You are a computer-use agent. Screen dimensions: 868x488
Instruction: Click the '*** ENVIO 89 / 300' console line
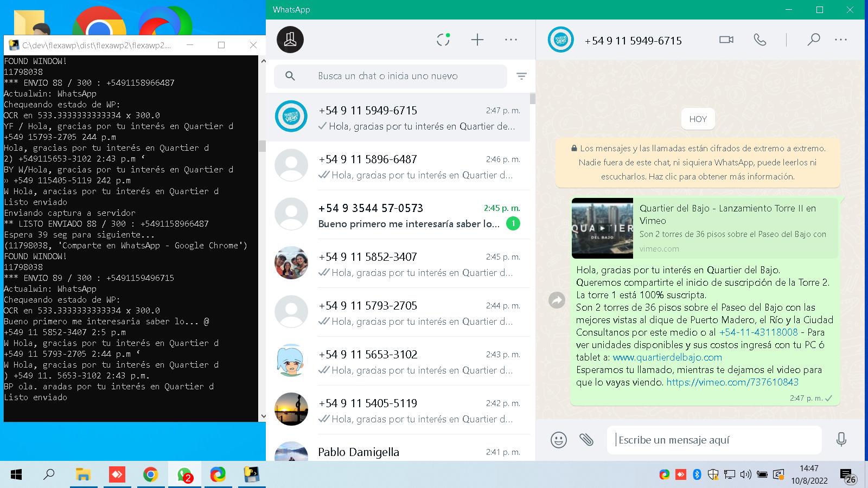89,278
